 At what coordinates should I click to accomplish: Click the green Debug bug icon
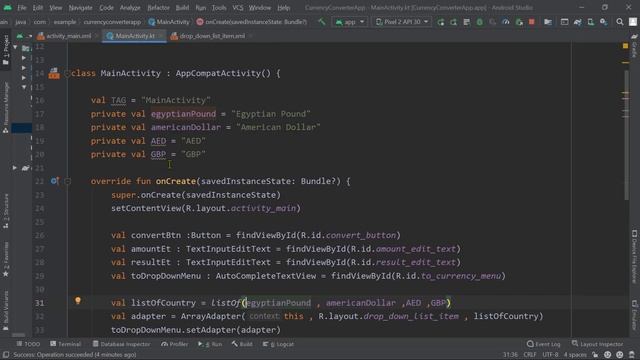coord(480,22)
